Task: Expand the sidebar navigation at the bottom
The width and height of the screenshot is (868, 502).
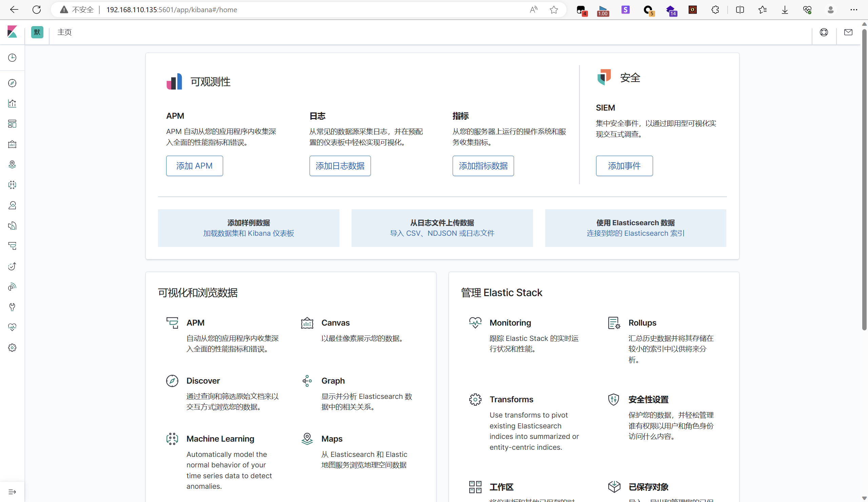Action: 12,492
